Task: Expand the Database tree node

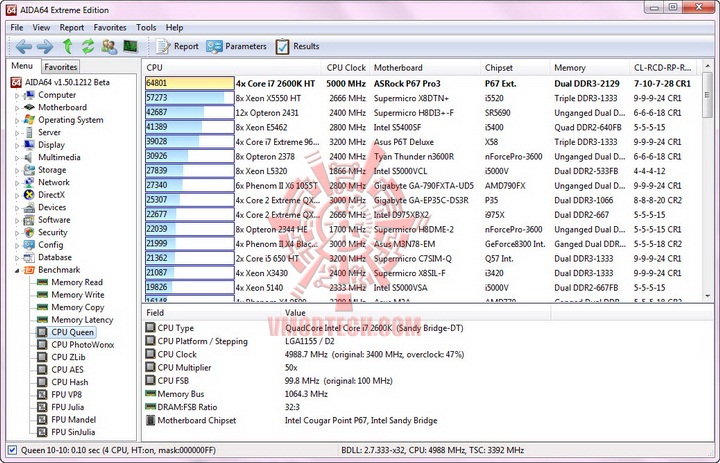Action: coord(17,258)
